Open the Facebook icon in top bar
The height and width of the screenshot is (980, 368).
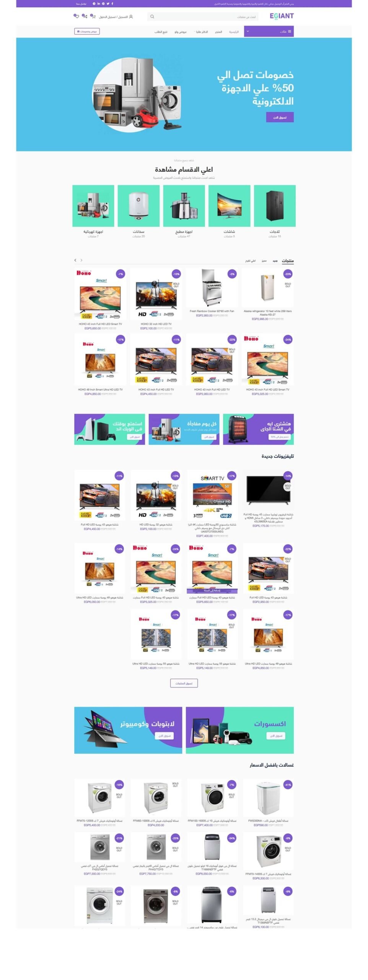point(112,3)
